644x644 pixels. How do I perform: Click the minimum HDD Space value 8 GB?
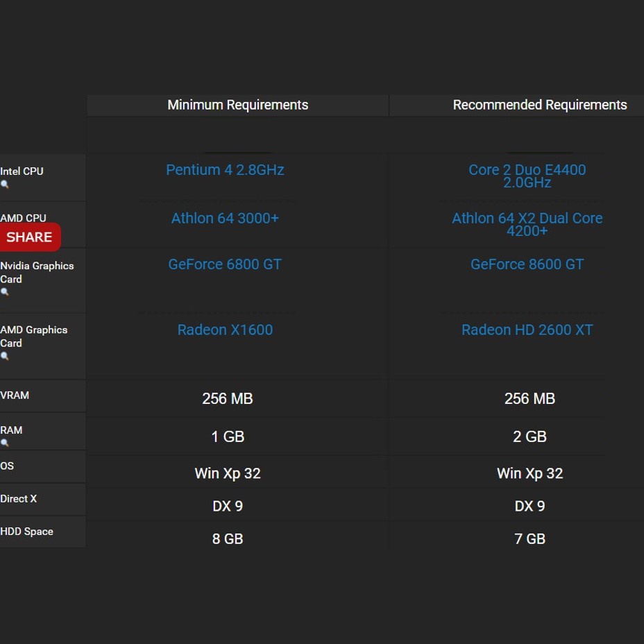click(x=228, y=539)
